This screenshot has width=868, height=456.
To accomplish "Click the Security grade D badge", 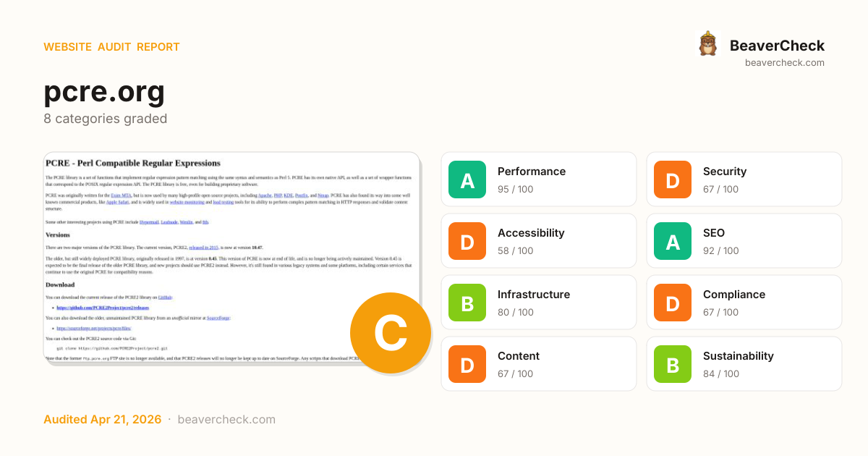I will [x=673, y=180].
